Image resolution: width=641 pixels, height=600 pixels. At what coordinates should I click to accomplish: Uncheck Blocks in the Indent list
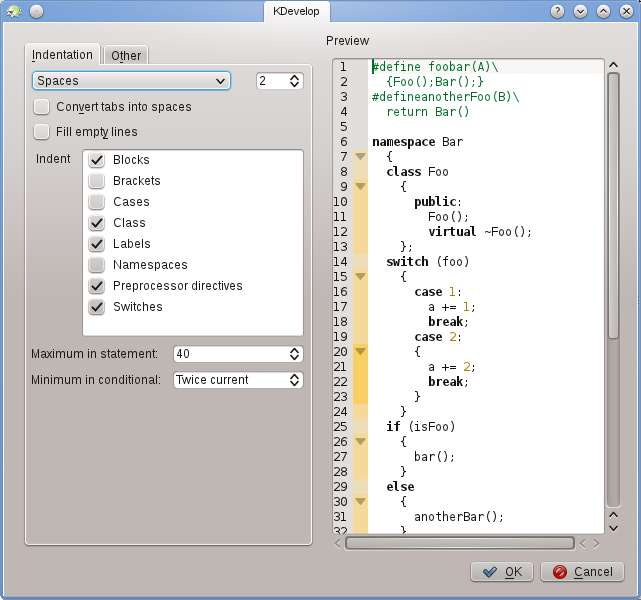coord(97,160)
